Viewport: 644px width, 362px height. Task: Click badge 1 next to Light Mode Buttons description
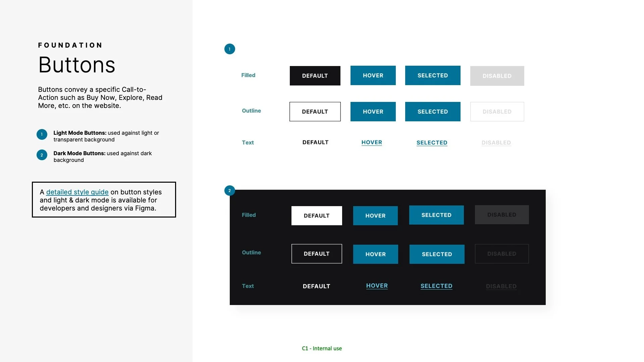[42, 134]
